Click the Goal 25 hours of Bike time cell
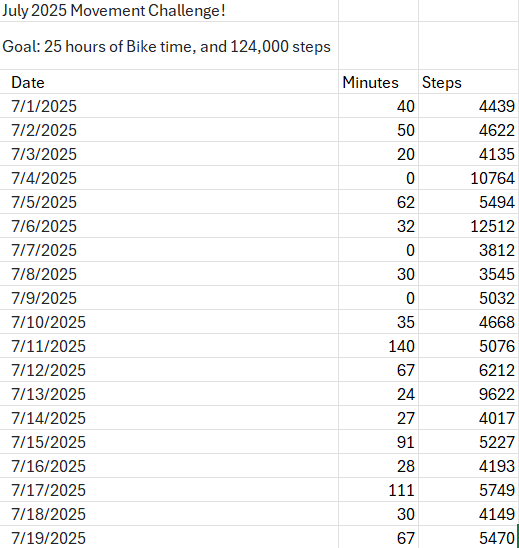Screen dimensions: 519x548 169,46
